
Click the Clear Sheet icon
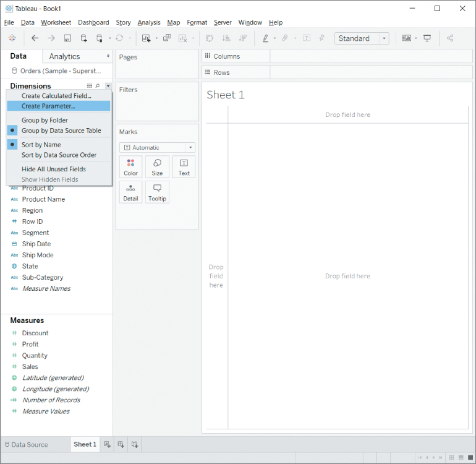coord(183,38)
